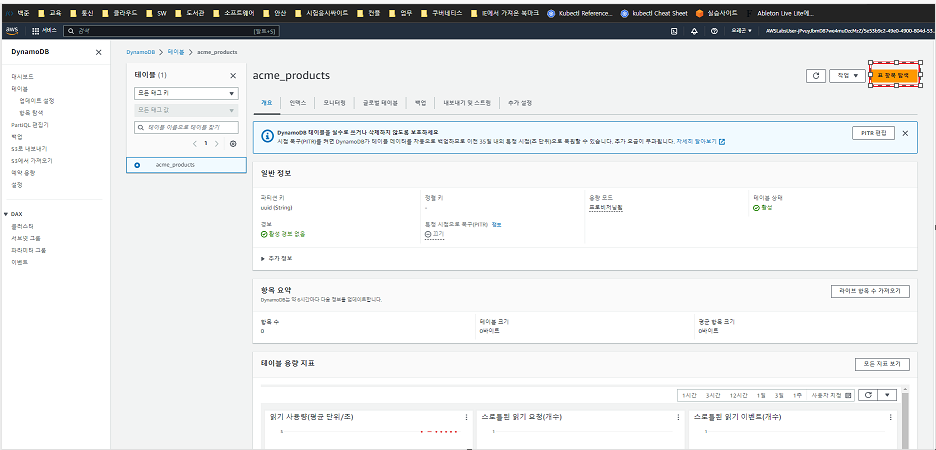
Task: Open options menu for 스로틀된 읽기 요청 chart
Action: pyautogui.click(x=678, y=417)
